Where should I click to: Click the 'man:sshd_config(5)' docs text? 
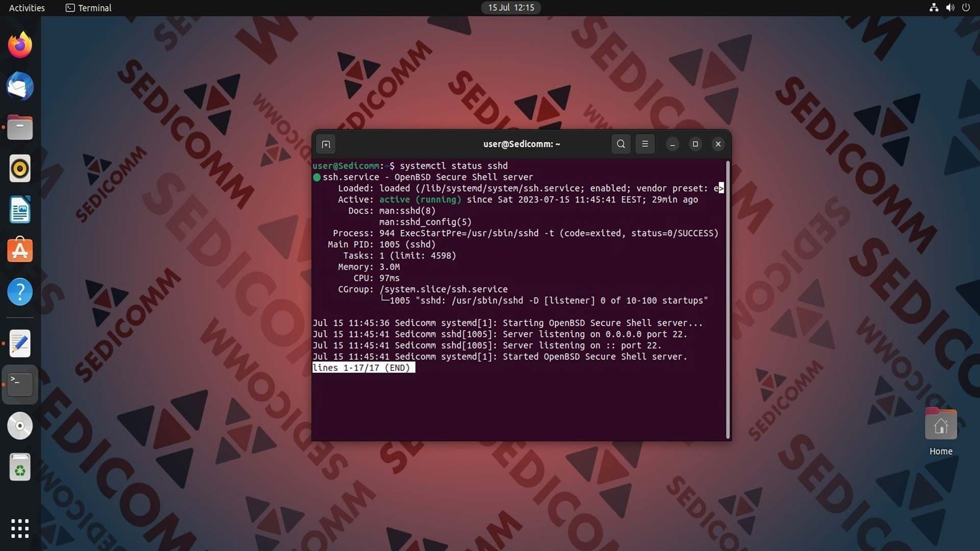click(425, 222)
